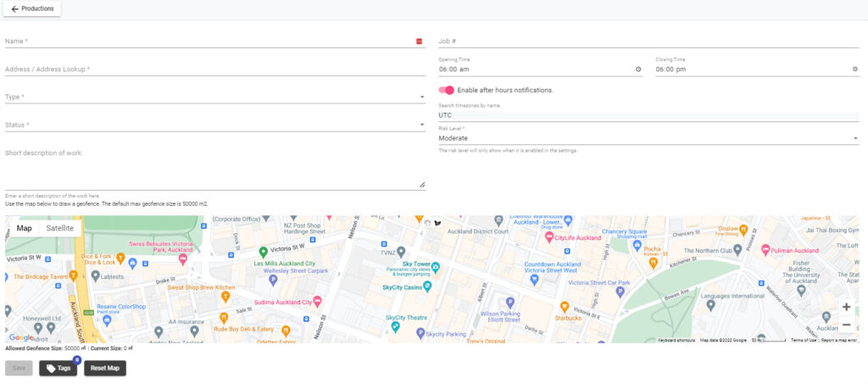Toggle Enable after hours notifications switch
Screen dimensions: 868x384
(x=446, y=90)
